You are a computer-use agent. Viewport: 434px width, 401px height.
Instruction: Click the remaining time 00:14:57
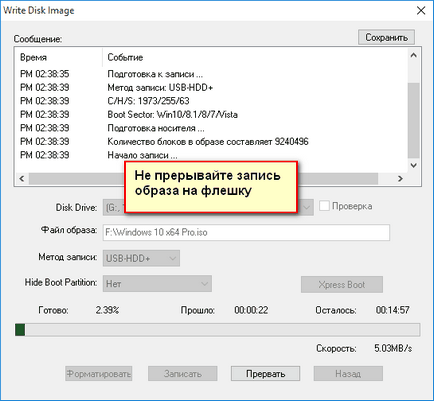[392, 310]
